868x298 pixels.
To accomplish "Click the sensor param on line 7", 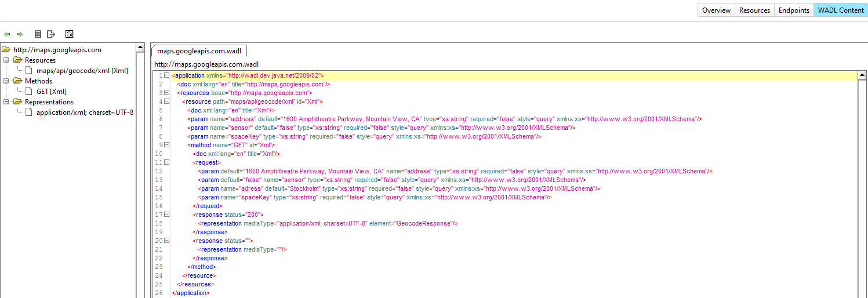I will tap(381, 128).
